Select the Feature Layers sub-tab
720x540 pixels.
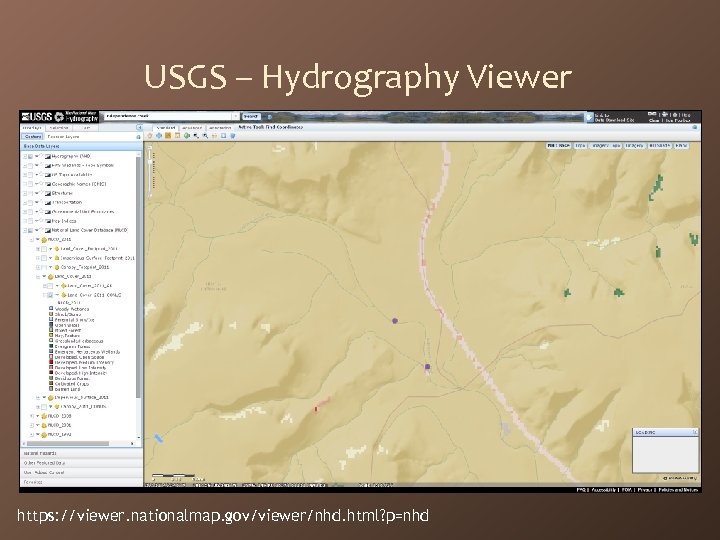pyautogui.click(x=63, y=137)
